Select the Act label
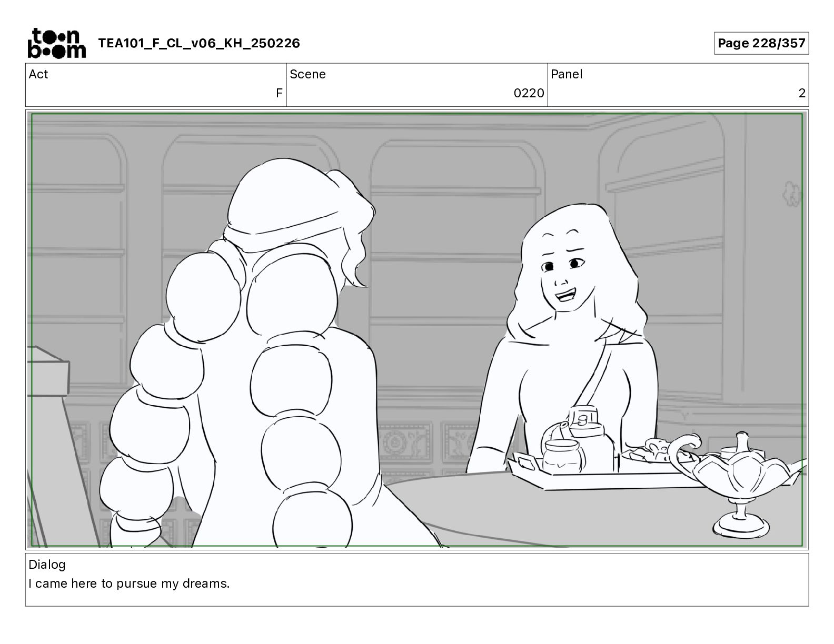 click(38, 74)
